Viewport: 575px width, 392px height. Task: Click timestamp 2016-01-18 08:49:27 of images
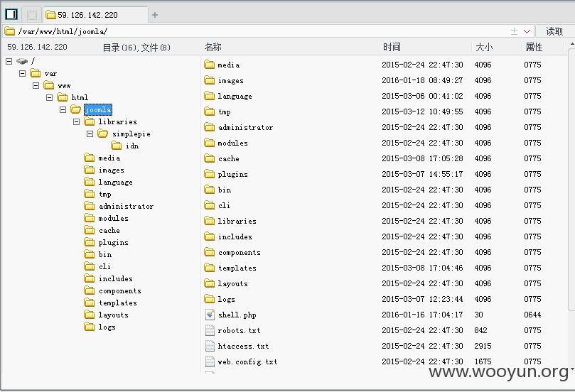(422, 80)
